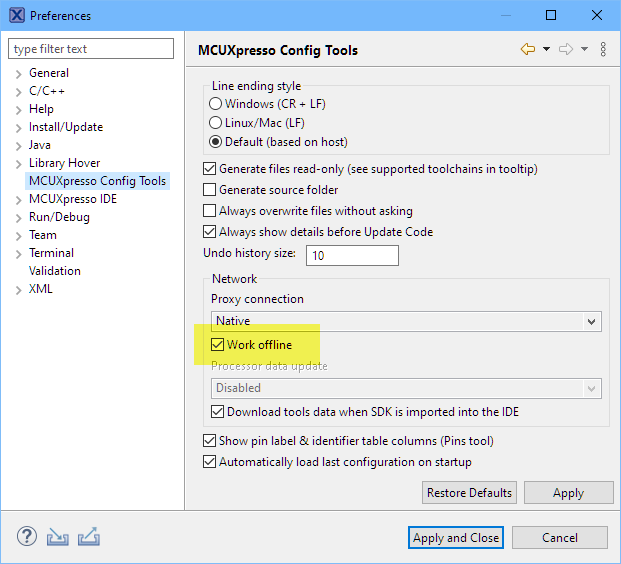Expand the Install/Update tree node

(18, 128)
